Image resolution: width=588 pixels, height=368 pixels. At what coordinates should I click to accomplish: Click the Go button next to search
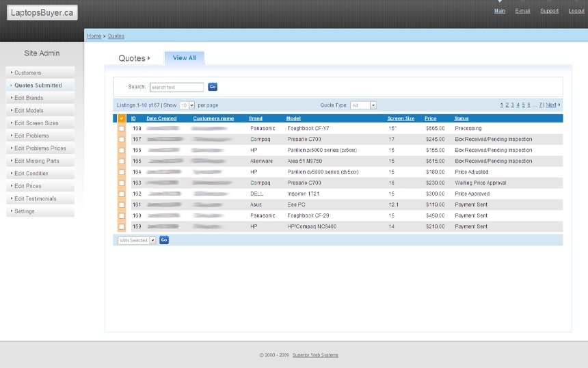coord(213,87)
